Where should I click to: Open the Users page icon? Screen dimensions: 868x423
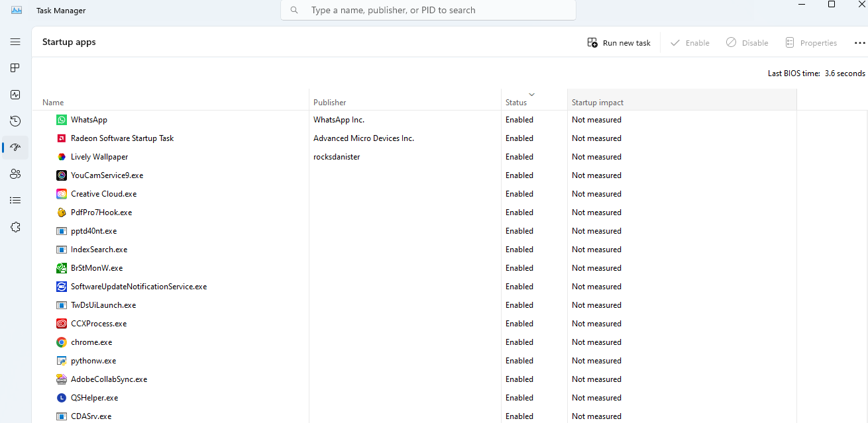coord(15,174)
